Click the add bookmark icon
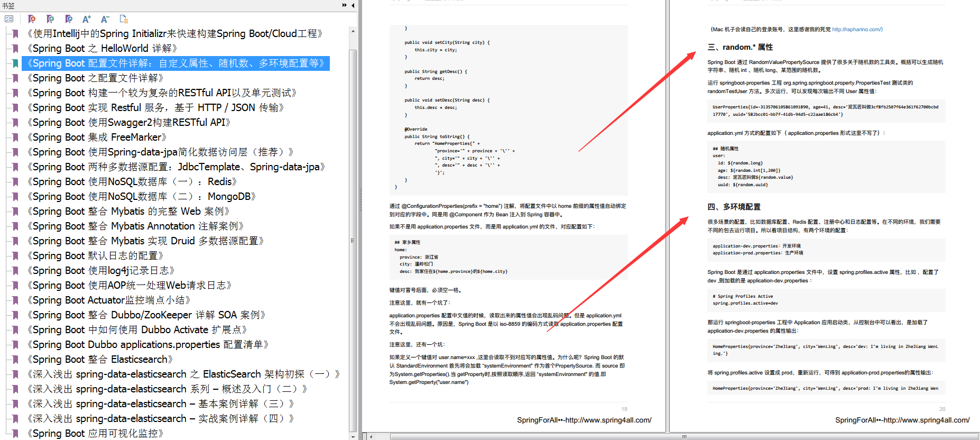This screenshot has width=980, height=440. (x=50, y=19)
